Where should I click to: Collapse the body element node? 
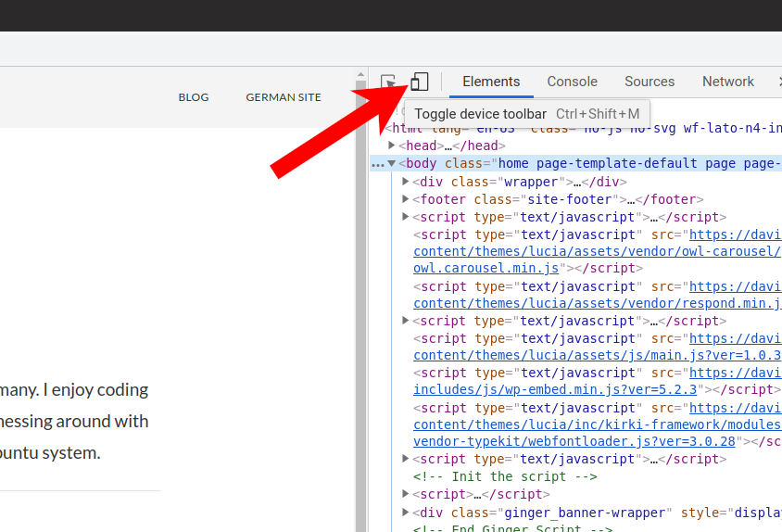pyautogui.click(x=393, y=164)
